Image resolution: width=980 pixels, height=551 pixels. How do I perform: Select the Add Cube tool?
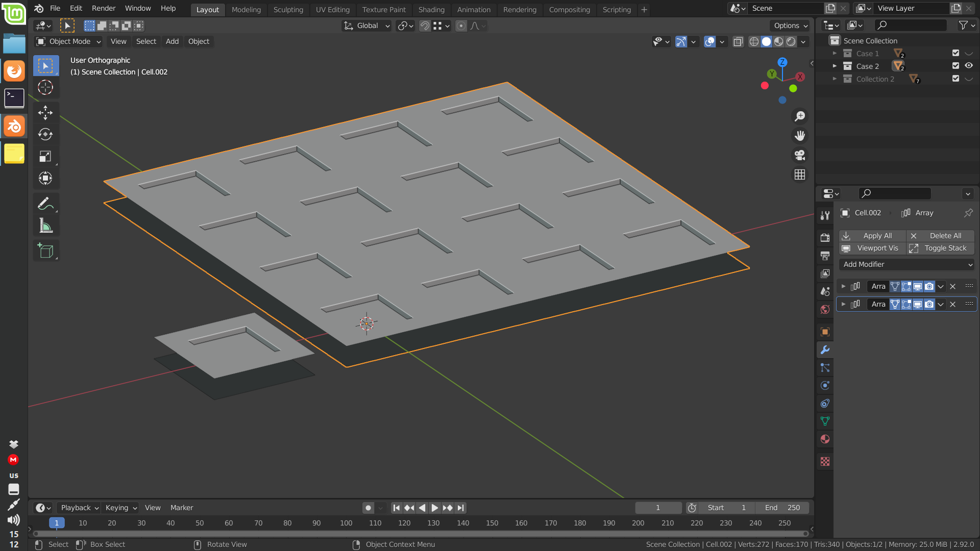pyautogui.click(x=45, y=251)
